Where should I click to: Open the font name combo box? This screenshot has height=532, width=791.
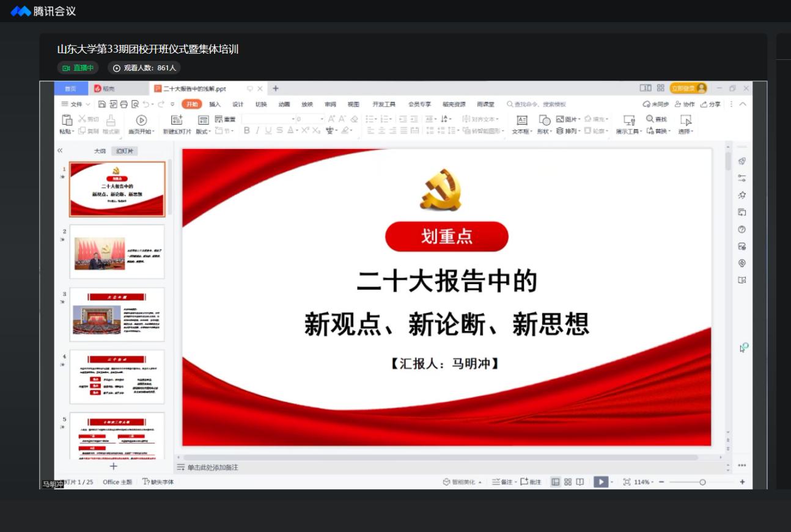point(268,119)
